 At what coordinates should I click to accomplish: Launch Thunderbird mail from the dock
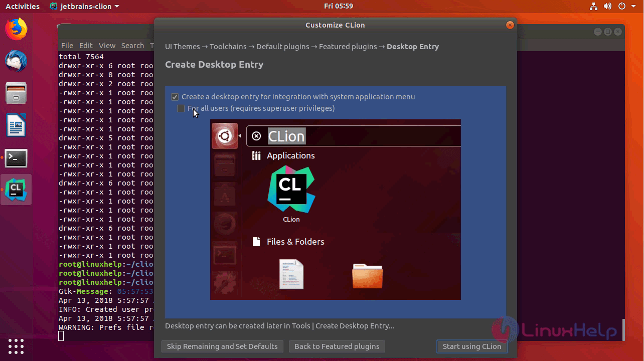click(x=16, y=61)
